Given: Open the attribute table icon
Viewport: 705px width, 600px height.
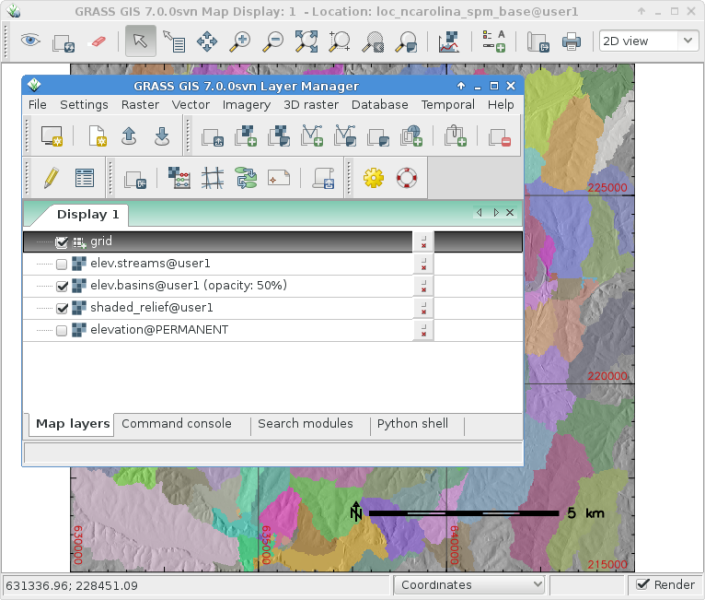Looking at the screenshot, I should tap(84, 178).
